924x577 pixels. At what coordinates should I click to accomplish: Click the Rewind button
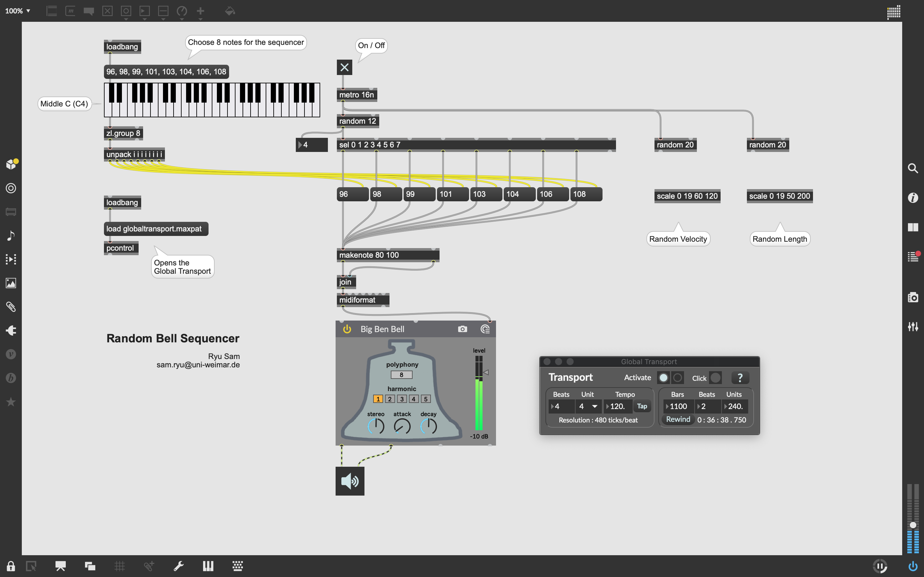(678, 419)
